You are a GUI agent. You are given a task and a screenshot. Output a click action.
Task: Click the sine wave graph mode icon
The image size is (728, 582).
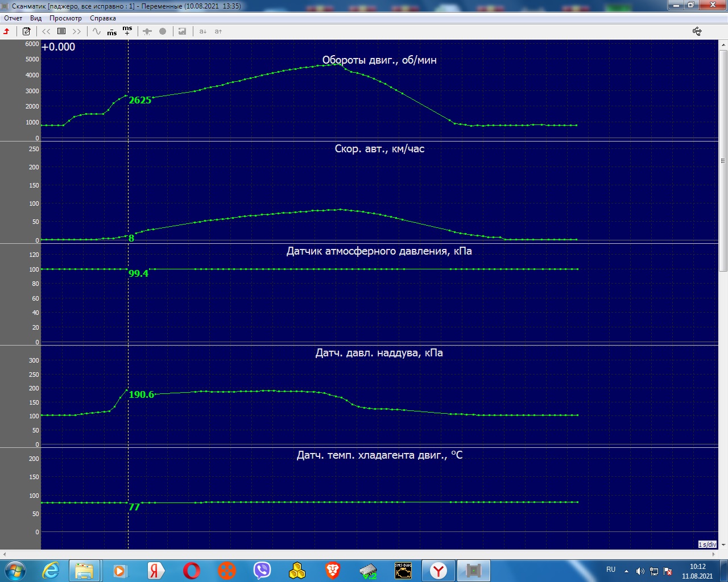tap(97, 31)
